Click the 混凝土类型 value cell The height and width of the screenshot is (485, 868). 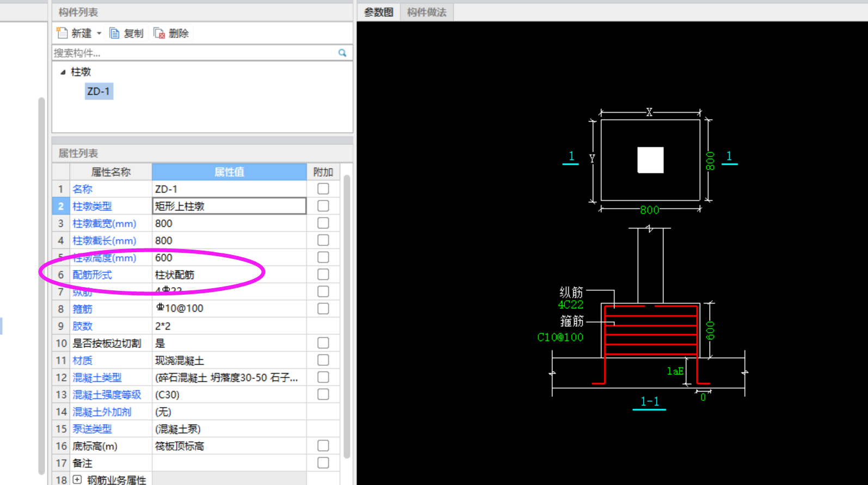tap(229, 377)
